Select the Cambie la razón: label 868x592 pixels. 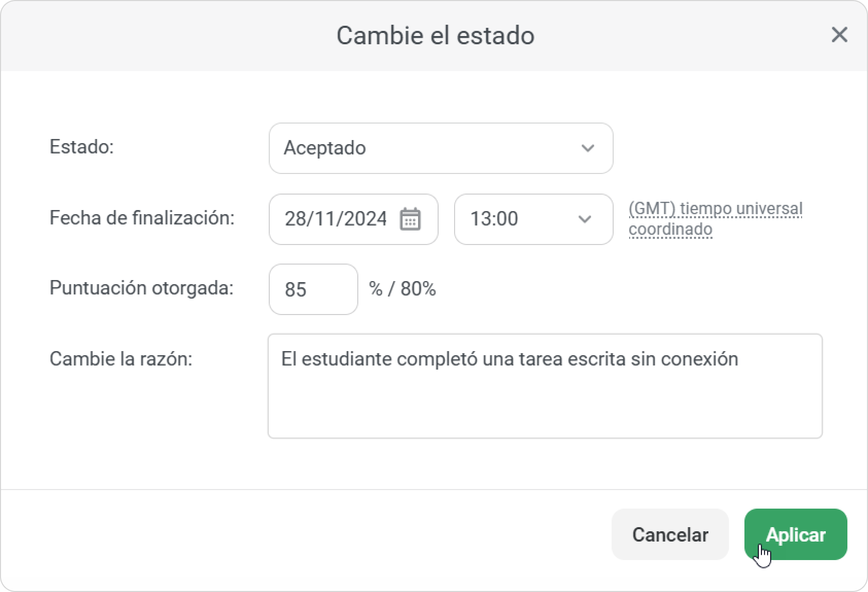(x=121, y=359)
